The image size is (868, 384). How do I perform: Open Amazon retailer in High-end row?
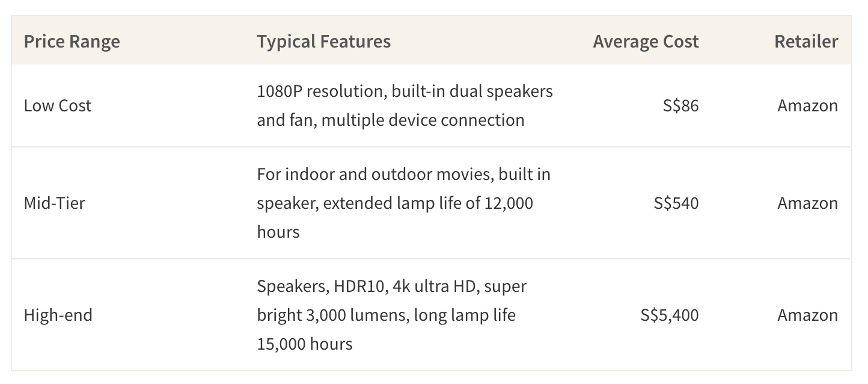807,315
